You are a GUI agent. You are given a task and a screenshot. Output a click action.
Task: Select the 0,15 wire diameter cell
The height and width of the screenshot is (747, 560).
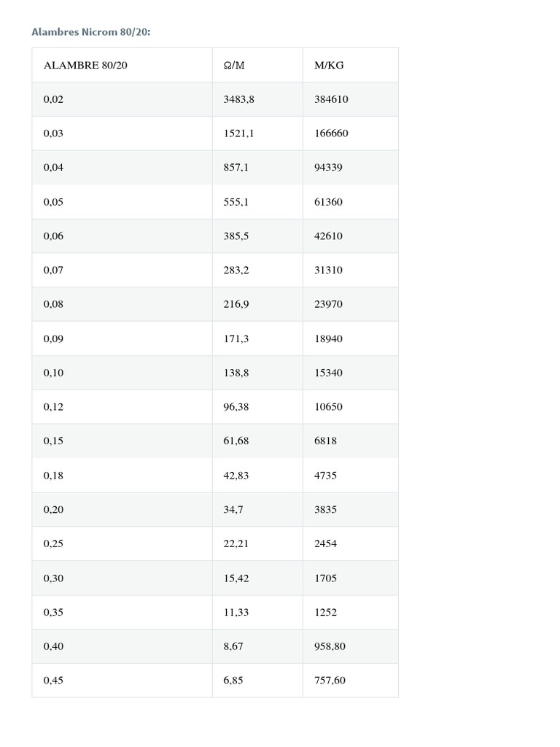[x=54, y=441]
